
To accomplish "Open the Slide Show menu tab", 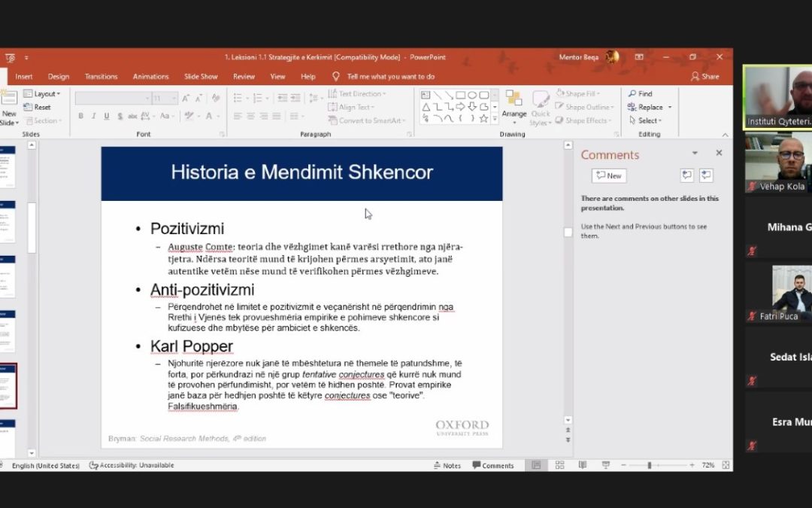I will [x=201, y=76].
